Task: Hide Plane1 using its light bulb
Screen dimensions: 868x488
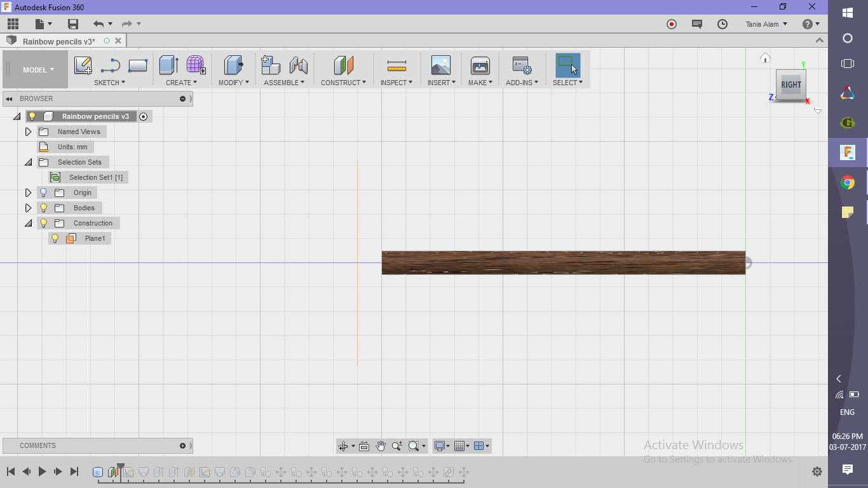Action: coord(55,238)
